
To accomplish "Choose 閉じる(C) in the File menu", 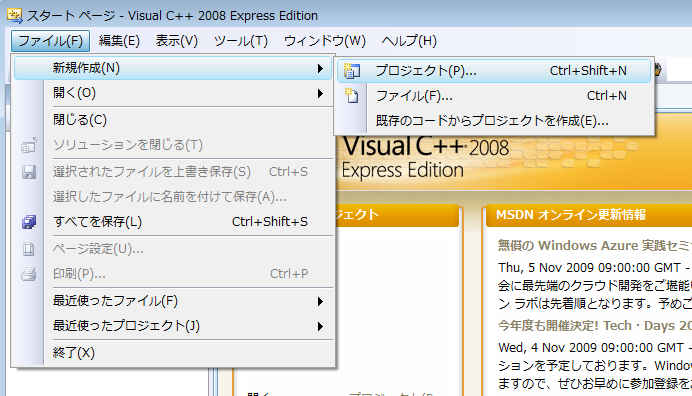I will coord(173,120).
